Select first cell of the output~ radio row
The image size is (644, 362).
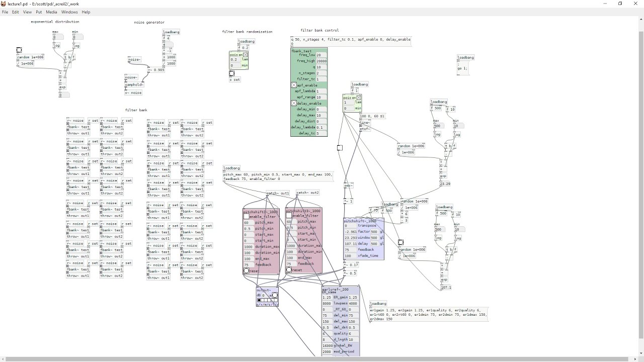pyautogui.click(x=259, y=300)
